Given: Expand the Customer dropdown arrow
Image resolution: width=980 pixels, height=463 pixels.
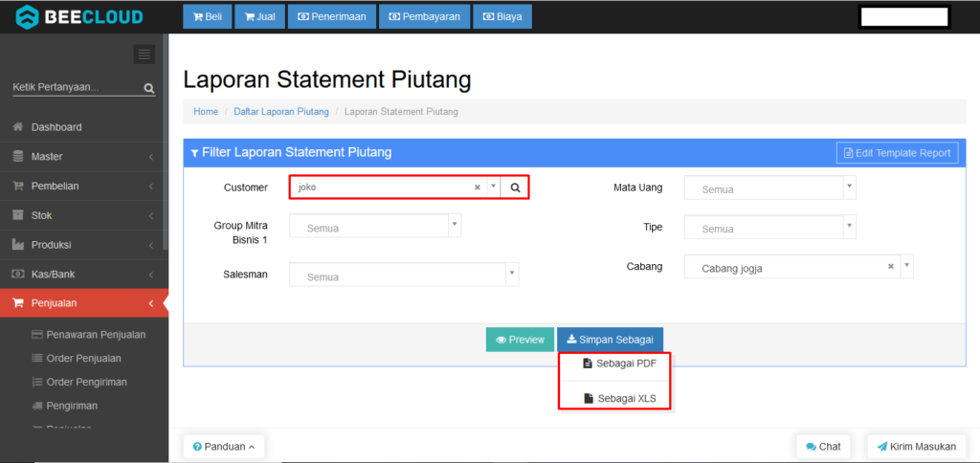Looking at the screenshot, I should [x=493, y=187].
